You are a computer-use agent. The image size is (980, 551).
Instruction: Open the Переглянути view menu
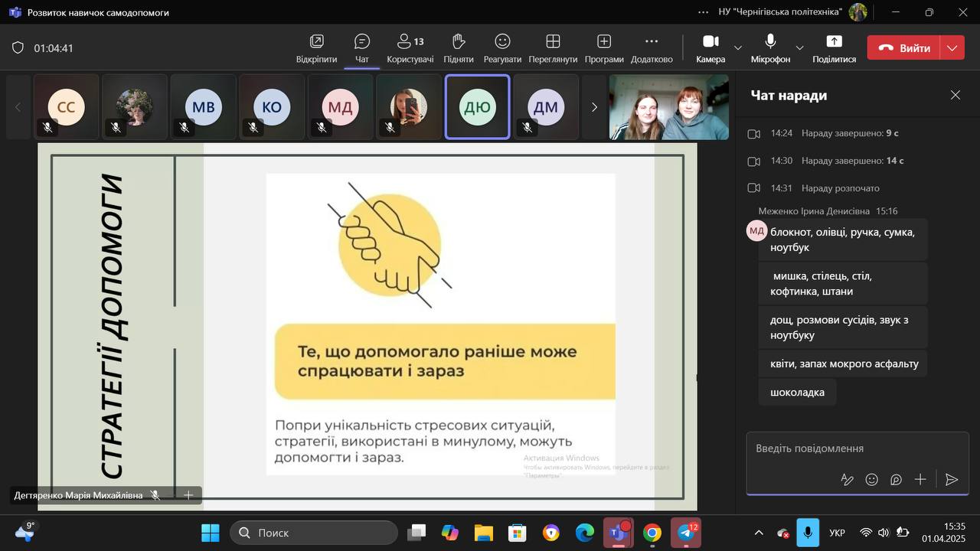pyautogui.click(x=553, y=47)
